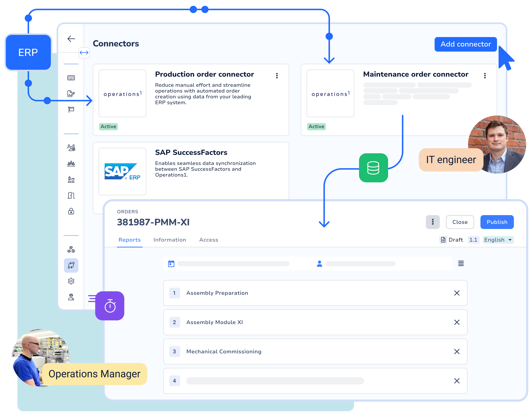Click the purple stopwatch icon
The width and height of the screenshot is (532, 417).
pos(110,305)
